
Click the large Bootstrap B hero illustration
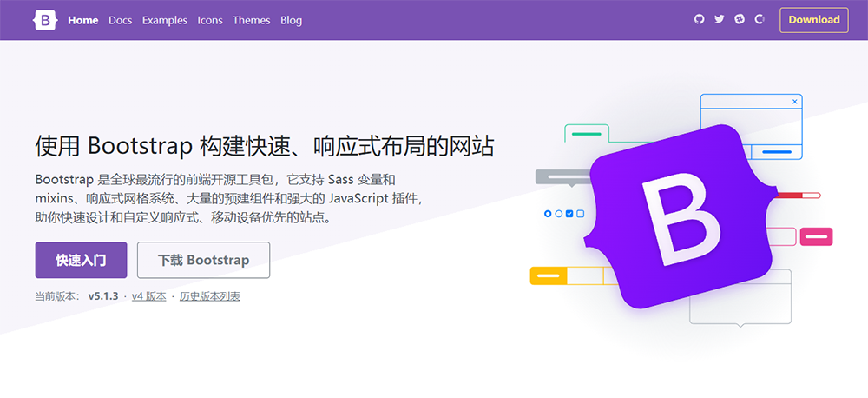tap(680, 216)
